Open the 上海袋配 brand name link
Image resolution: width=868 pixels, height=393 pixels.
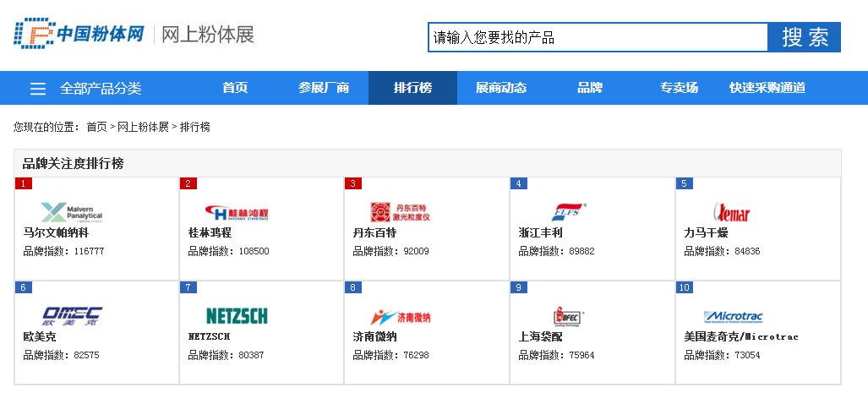541,336
